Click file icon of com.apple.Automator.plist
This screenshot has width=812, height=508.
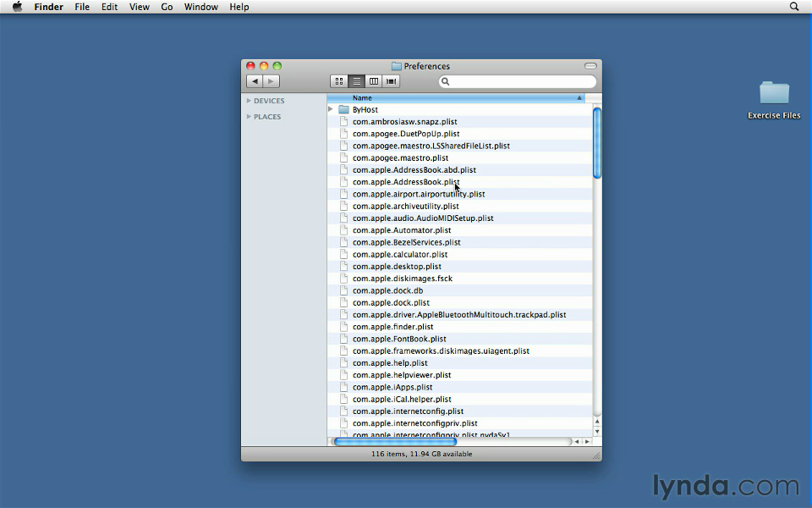pos(343,230)
